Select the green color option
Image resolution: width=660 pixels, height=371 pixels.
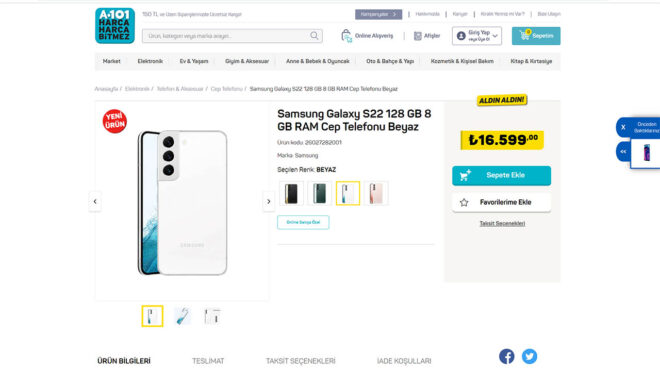319,193
